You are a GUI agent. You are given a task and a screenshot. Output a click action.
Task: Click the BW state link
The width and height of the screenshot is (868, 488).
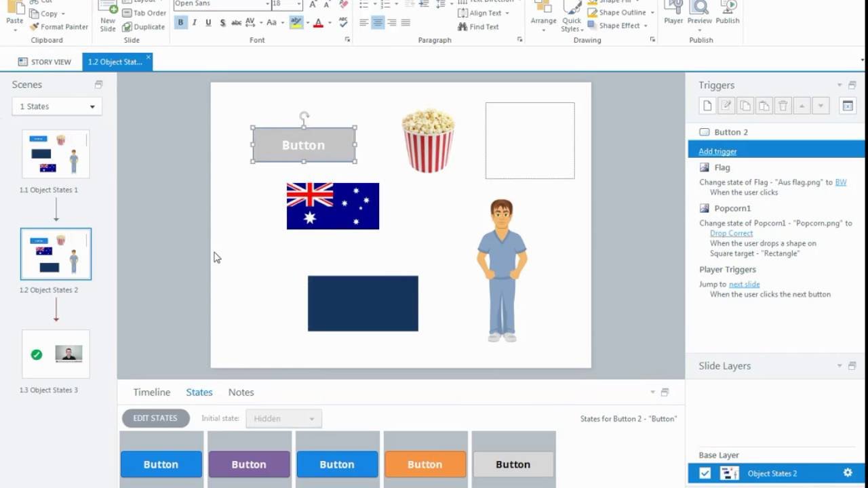click(841, 182)
